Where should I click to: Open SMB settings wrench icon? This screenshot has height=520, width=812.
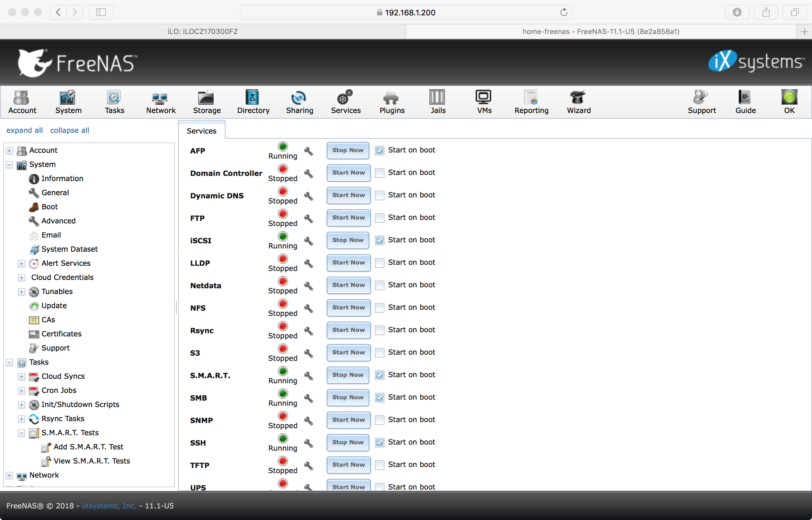[x=308, y=398]
